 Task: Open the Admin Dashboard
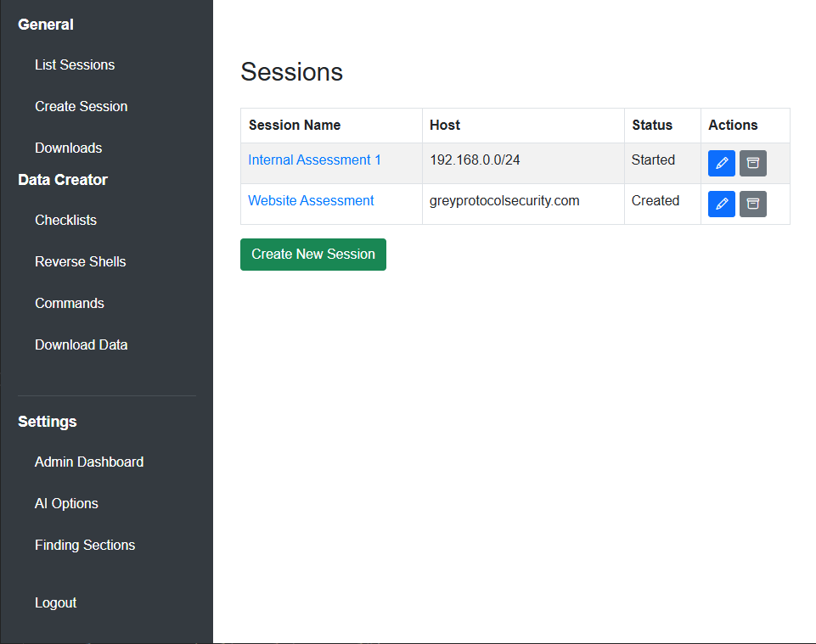[x=88, y=462]
